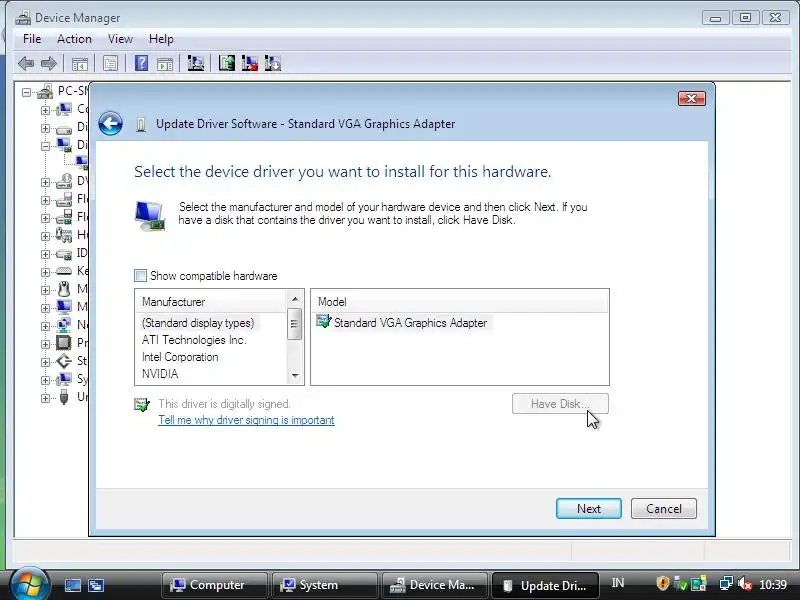The width and height of the screenshot is (800, 600).
Task: Switch to System window on taskbar
Action: coord(326,585)
